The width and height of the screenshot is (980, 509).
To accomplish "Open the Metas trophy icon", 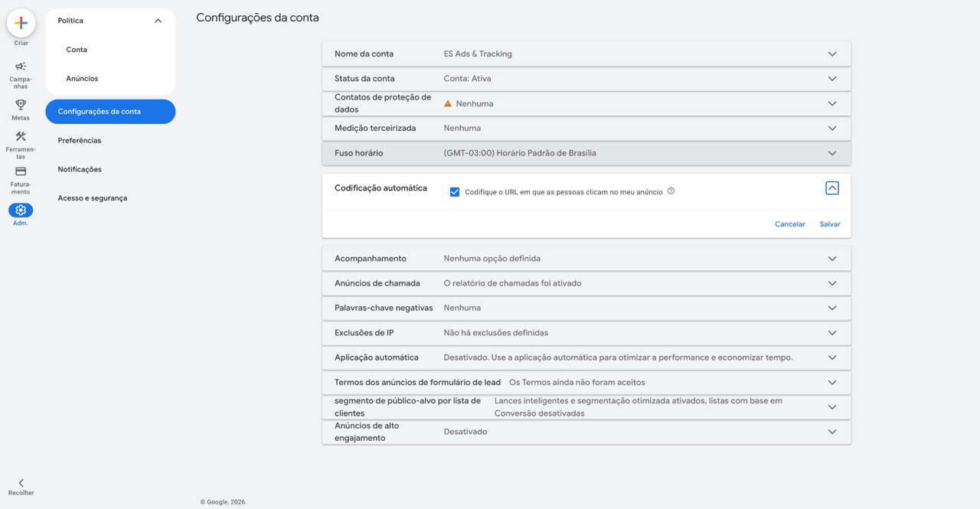I will [x=21, y=104].
